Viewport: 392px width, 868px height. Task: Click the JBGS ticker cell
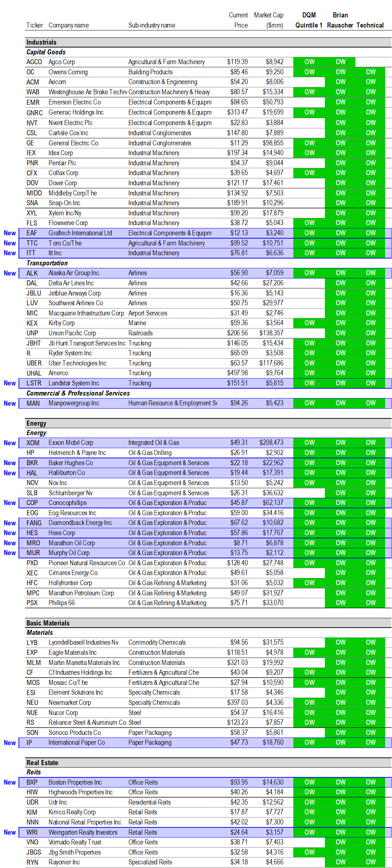pyautogui.click(x=34, y=852)
